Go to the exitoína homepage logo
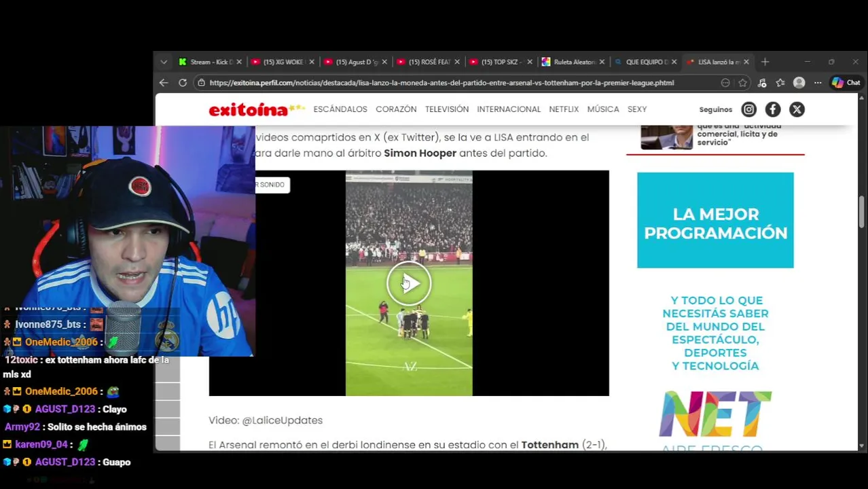Screen dimensions: 868x489 click(x=257, y=109)
